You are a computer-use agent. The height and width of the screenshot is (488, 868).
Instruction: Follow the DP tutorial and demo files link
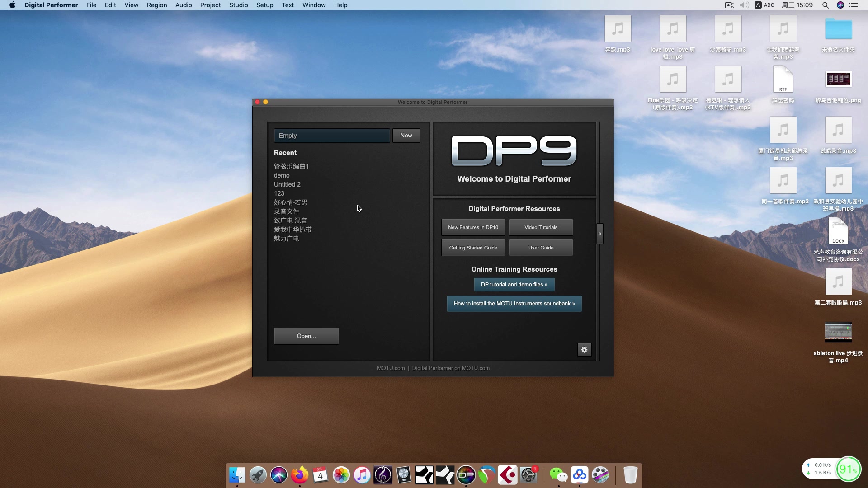[x=514, y=285]
